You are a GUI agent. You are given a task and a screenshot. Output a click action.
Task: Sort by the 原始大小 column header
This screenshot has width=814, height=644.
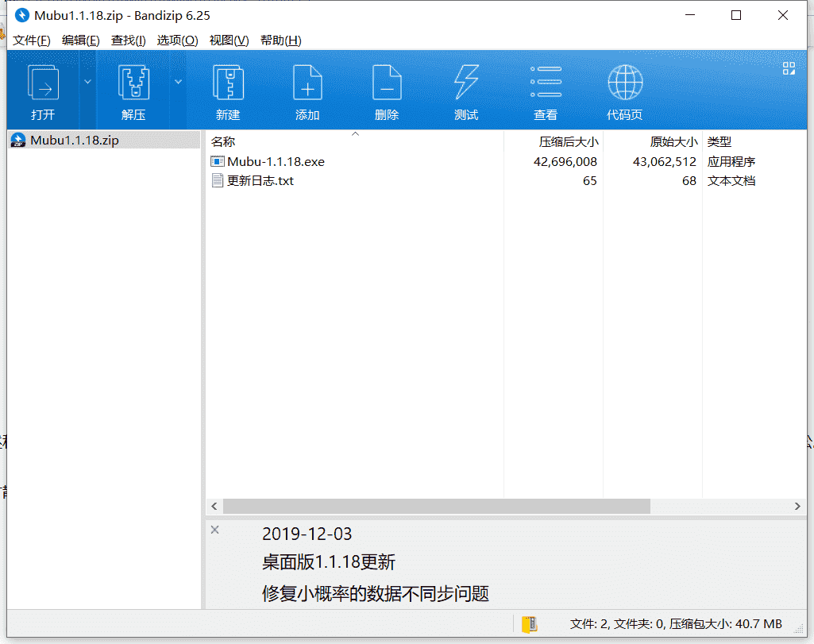click(x=653, y=141)
